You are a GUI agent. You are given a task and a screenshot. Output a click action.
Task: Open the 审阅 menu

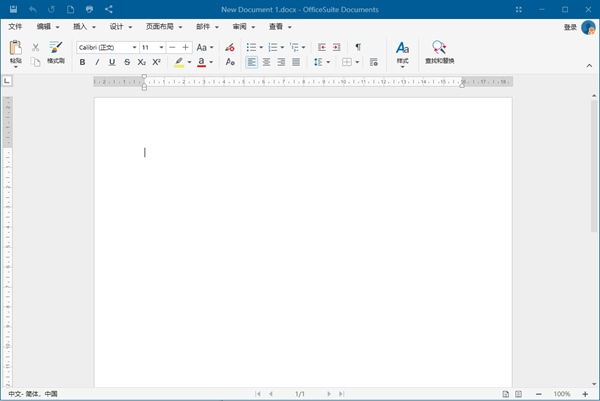[244, 27]
